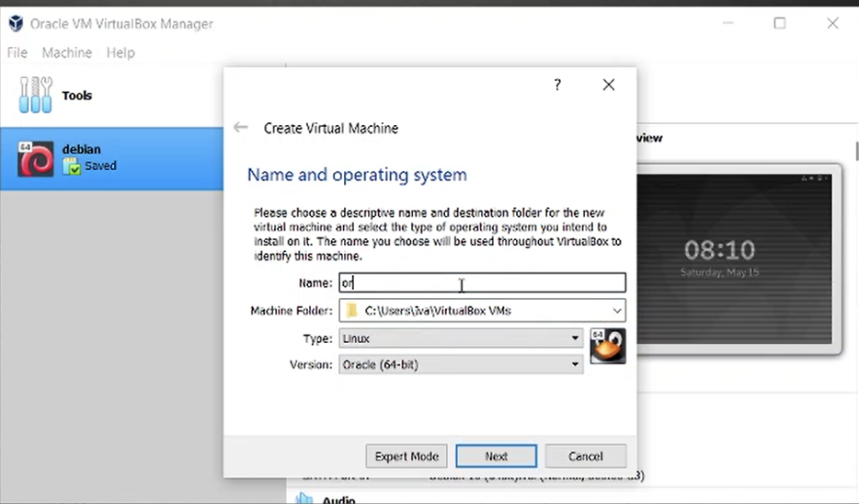Click the question mark help icon
Viewport: 859px width, 504px height.
pos(557,85)
